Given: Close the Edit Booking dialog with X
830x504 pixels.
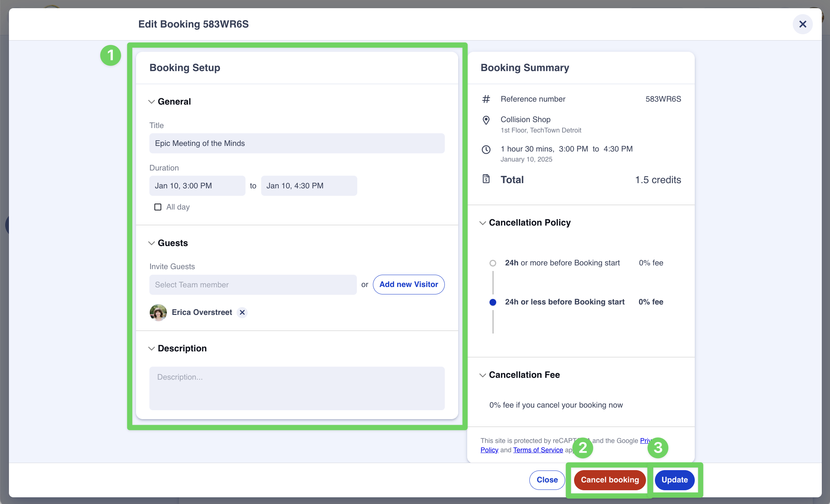Looking at the screenshot, I should pos(802,24).
